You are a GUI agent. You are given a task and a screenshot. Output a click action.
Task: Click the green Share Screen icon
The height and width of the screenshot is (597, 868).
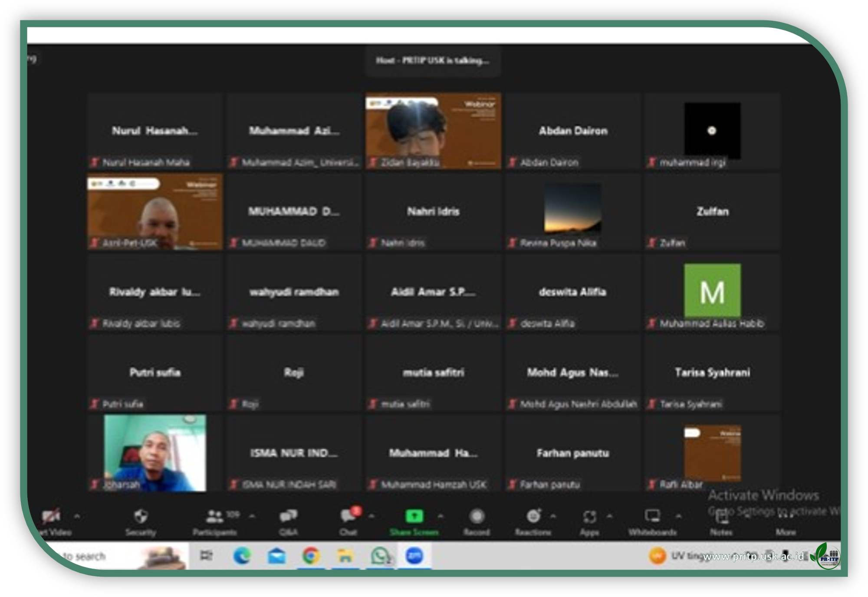414,516
